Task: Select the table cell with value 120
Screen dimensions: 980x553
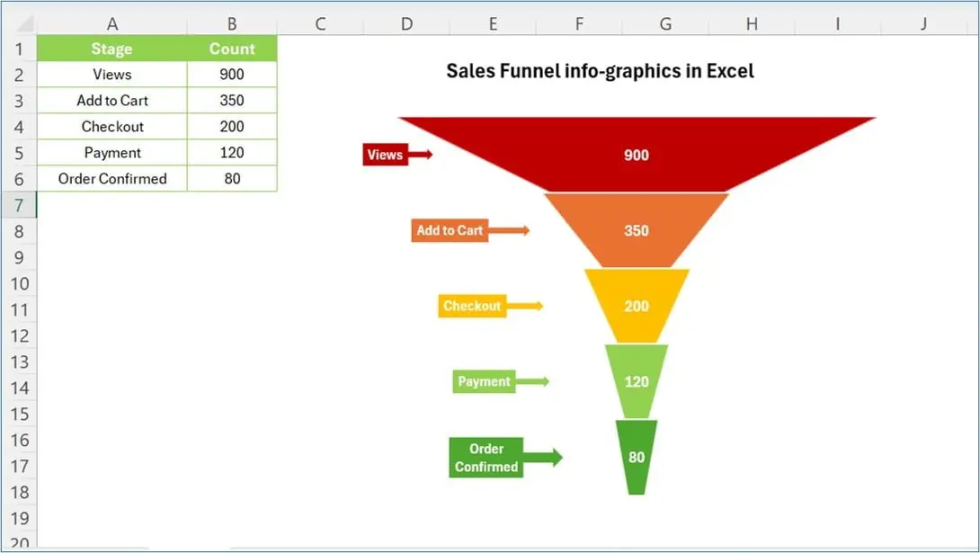Action: pos(232,153)
